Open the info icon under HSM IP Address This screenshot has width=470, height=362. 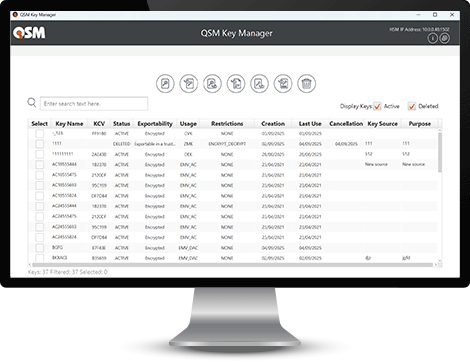coord(432,38)
